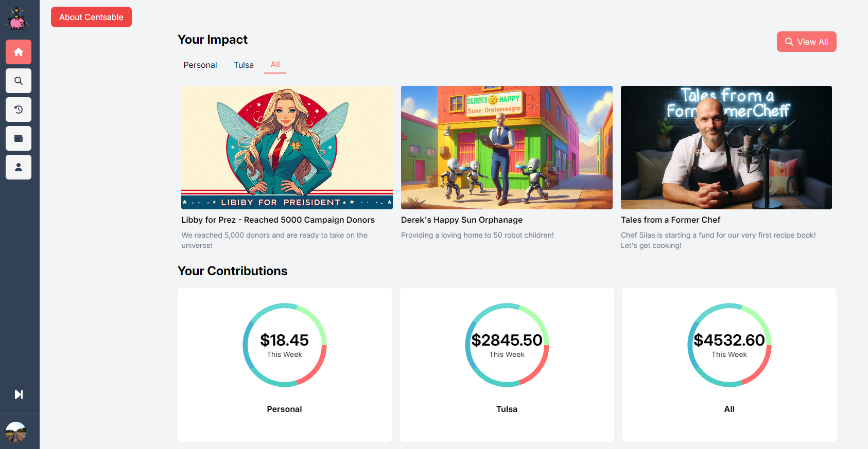The width and height of the screenshot is (868, 449).
Task: Switch to the Tulsa impact tab
Action: pyautogui.click(x=244, y=65)
